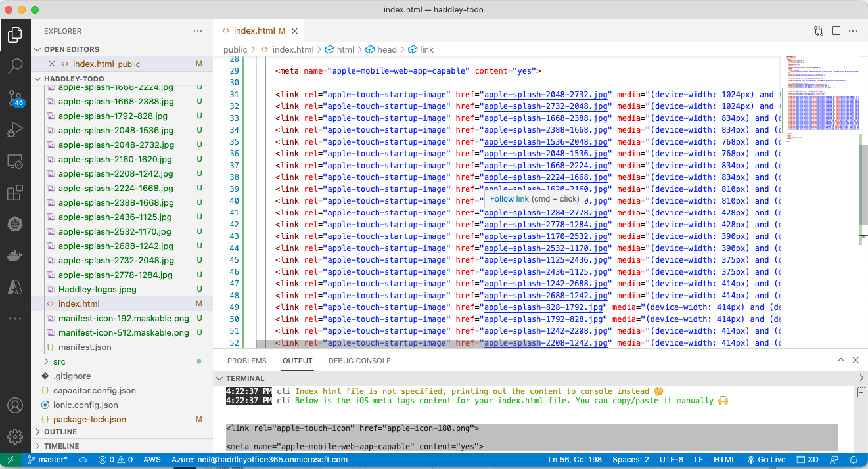Screen dimensions: 868x469
Task: Open the Accounts icon in activity bar
Action: point(15,405)
